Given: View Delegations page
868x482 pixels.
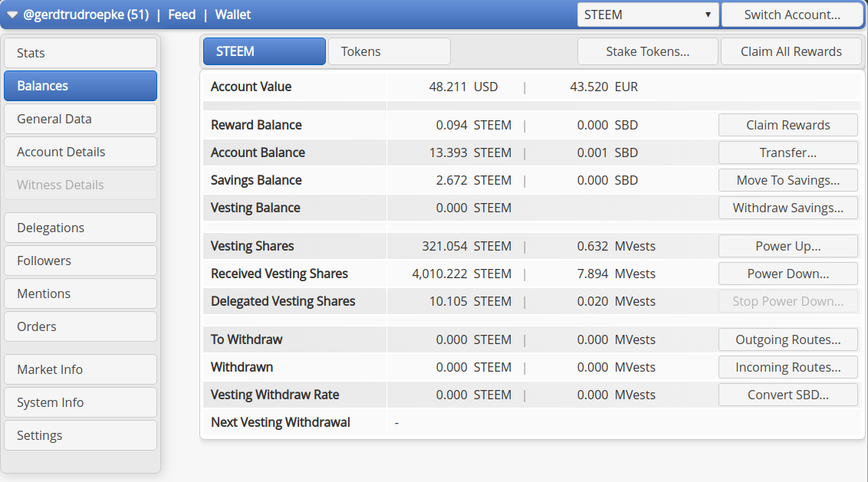Looking at the screenshot, I should (x=81, y=228).
